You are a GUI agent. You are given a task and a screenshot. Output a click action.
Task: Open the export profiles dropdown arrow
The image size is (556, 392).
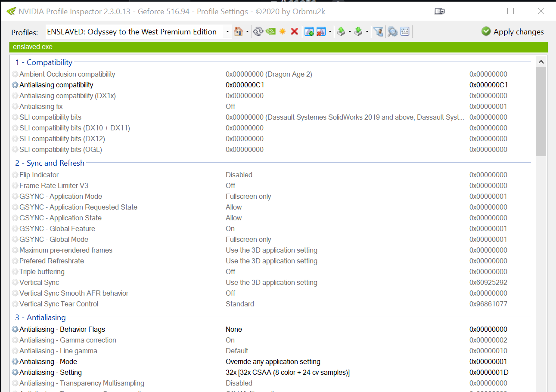pos(349,32)
